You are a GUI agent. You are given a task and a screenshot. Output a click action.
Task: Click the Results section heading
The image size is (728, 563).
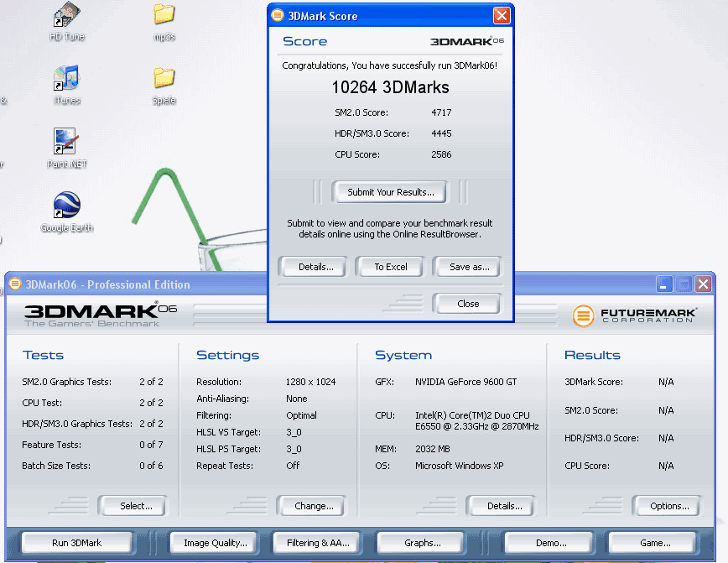pos(592,355)
